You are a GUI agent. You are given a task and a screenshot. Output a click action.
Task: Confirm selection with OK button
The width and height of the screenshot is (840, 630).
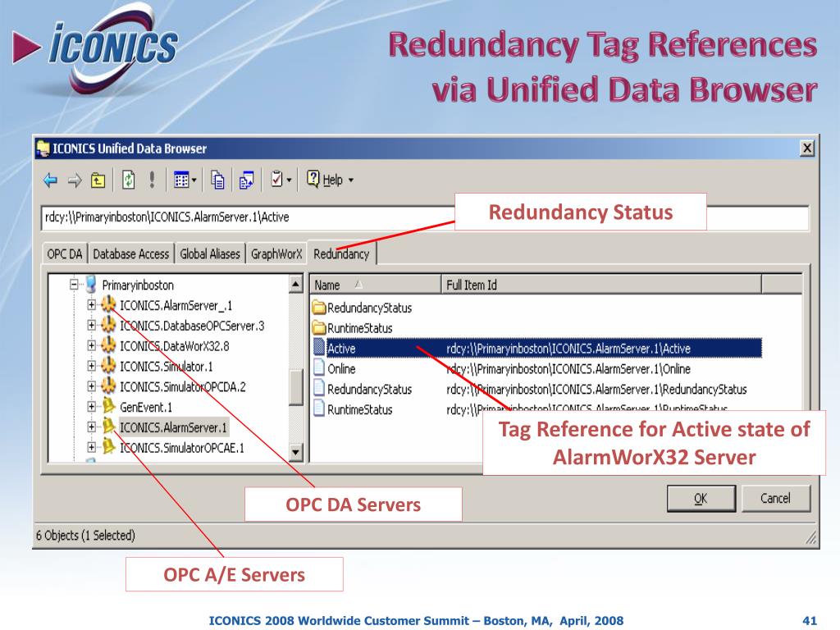coord(701,498)
